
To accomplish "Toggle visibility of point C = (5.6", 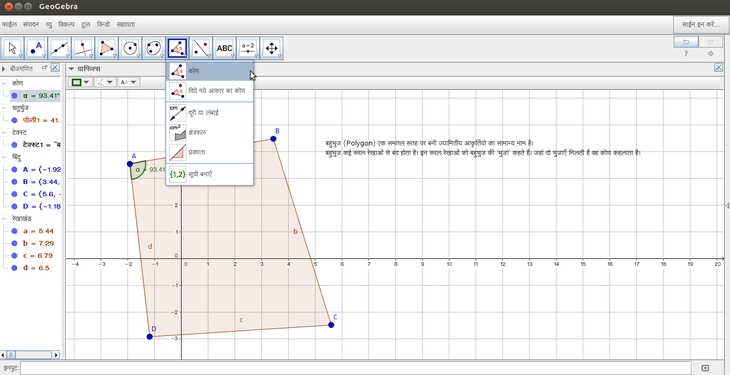I will click(x=15, y=194).
